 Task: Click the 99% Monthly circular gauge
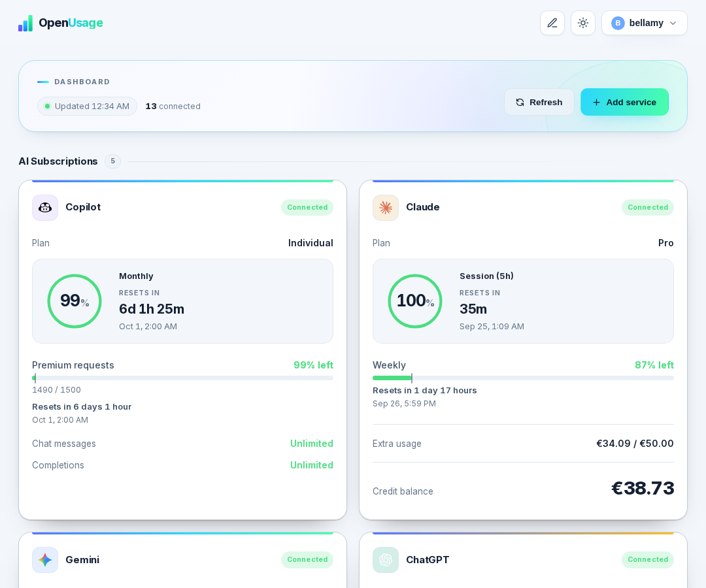pos(75,301)
